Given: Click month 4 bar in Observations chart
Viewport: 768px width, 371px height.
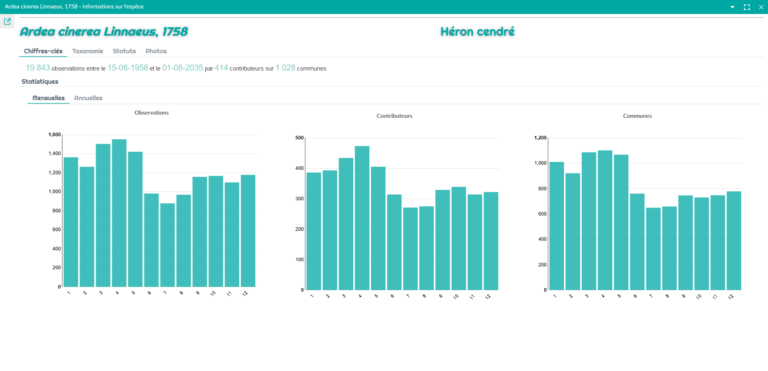Looking at the screenshot, I should pyautogui.click(x=119, y=213).
